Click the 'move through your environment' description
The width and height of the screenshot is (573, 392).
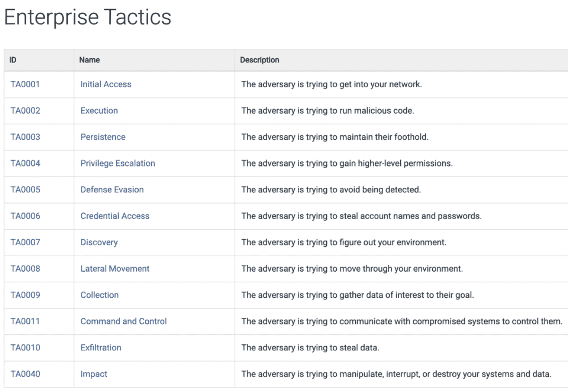(352, 268)
